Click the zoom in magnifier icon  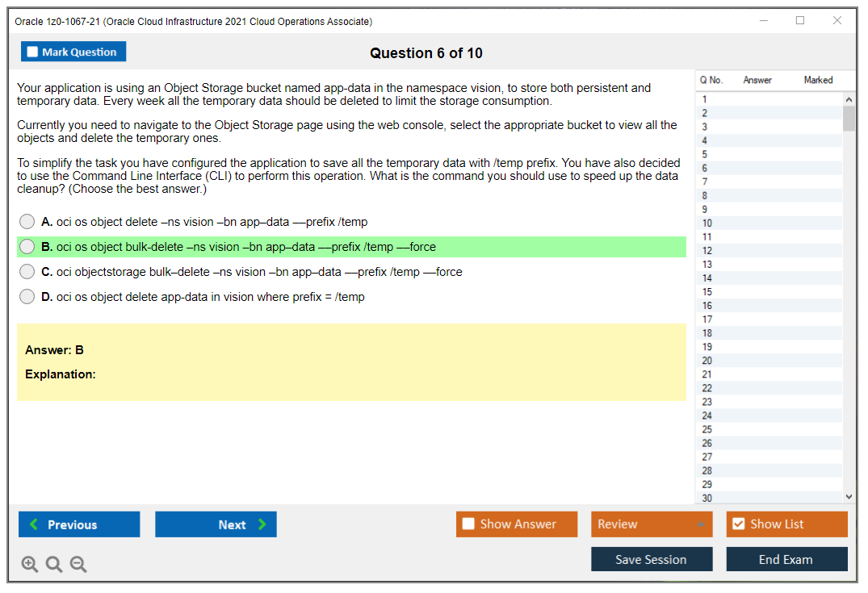30,565
